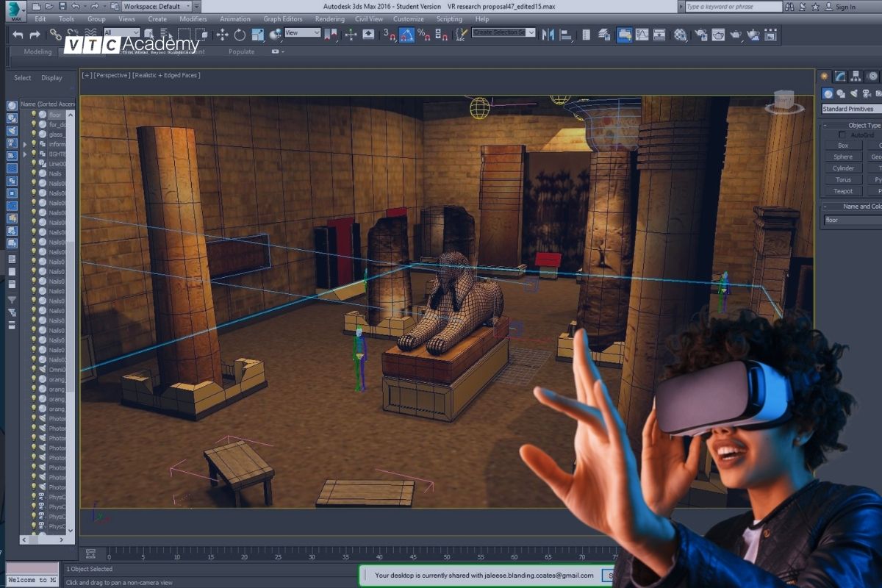Select the Select and Rotate tool
This screenshot has width=882, height=588.
(240, 34)
